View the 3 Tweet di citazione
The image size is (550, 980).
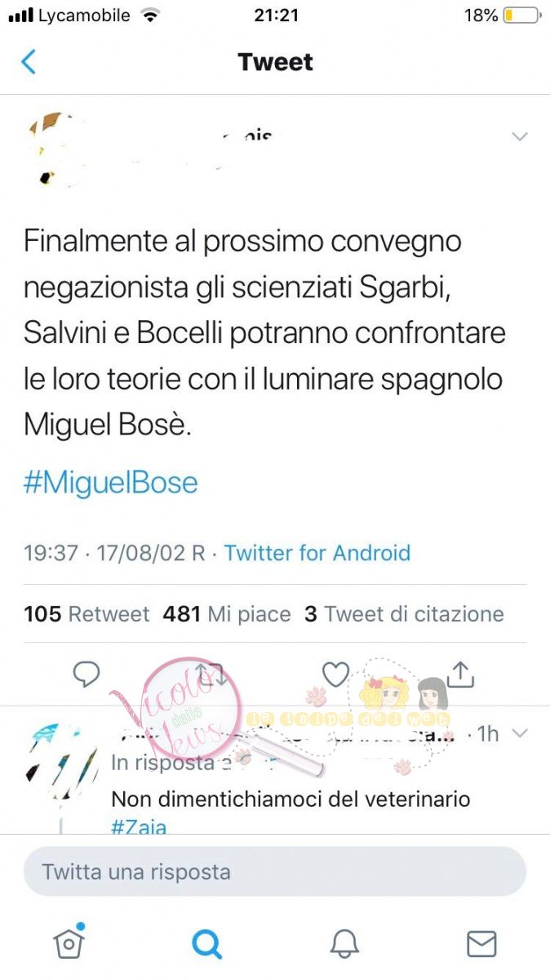tap(404, 614)
